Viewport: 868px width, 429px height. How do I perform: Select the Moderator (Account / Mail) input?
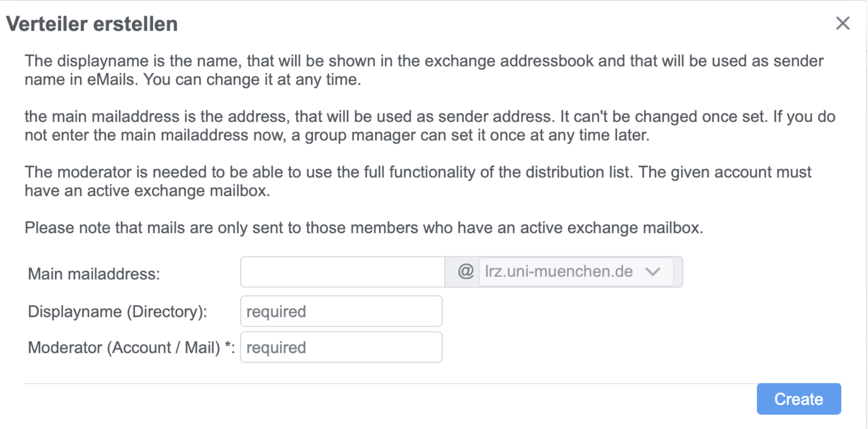(341, 347)
